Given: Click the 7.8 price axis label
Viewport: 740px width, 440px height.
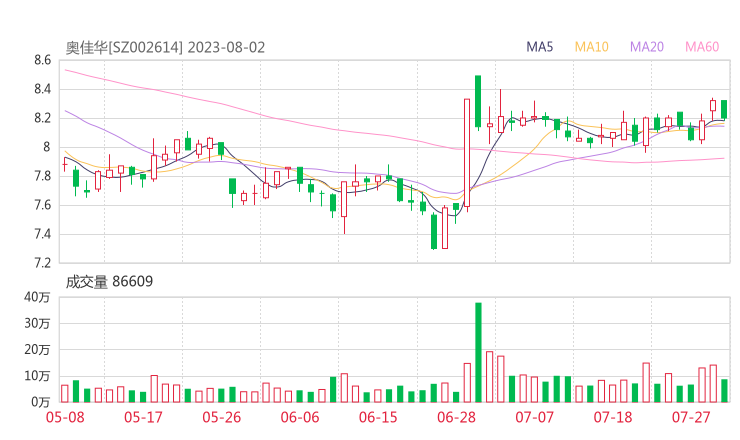Looking at the screenshot, I should [x=42, y=176].
